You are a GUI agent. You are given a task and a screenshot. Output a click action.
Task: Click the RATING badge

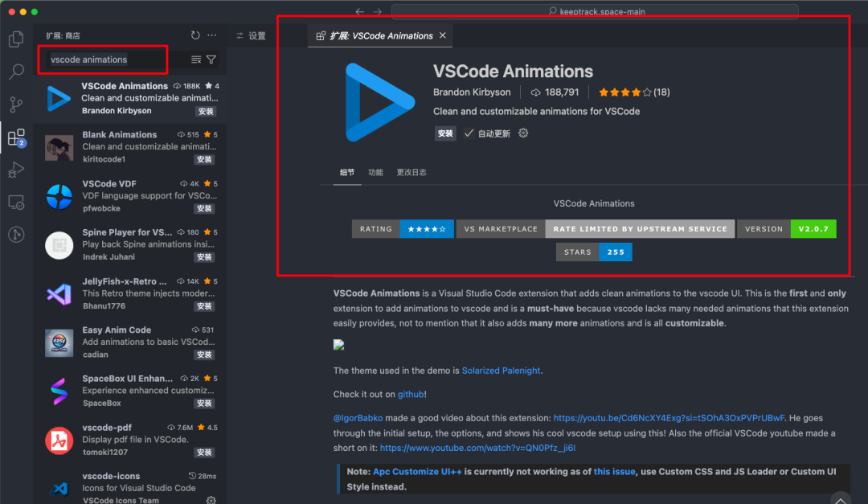click(x=403, y=229)
